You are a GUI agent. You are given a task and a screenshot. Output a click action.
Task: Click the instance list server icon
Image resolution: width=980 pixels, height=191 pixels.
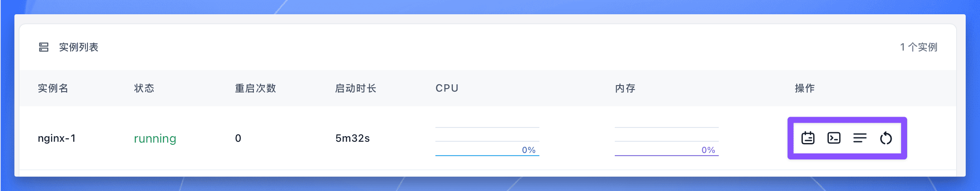[44, 47]
